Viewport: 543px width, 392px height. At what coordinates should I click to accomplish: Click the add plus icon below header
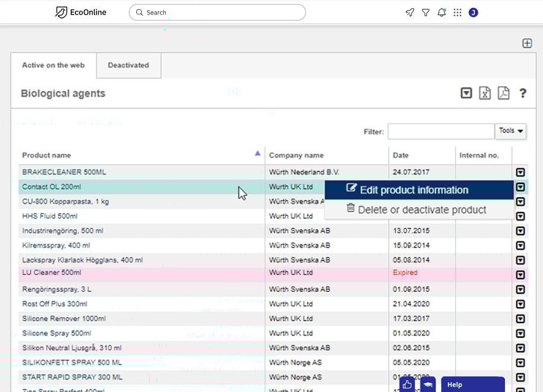click(x=527, y=43)
